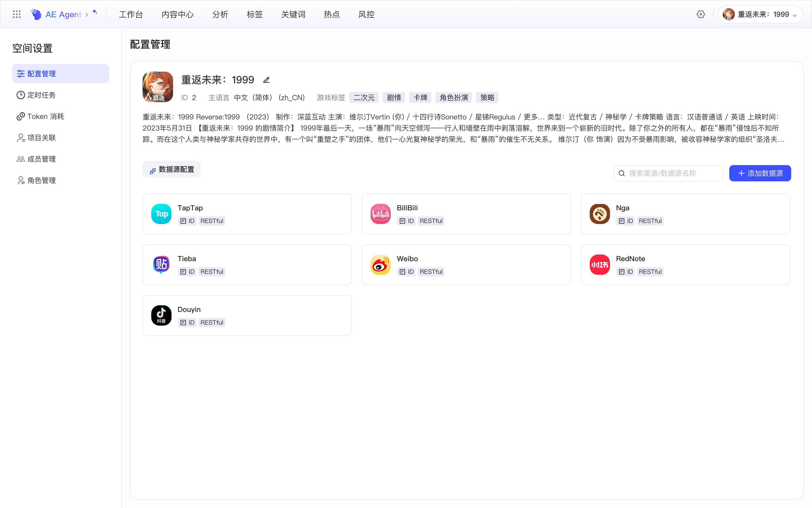Click the ID tag on TapTap card
Viewport: 812px width, 508px height.
(x=187, y=221)
